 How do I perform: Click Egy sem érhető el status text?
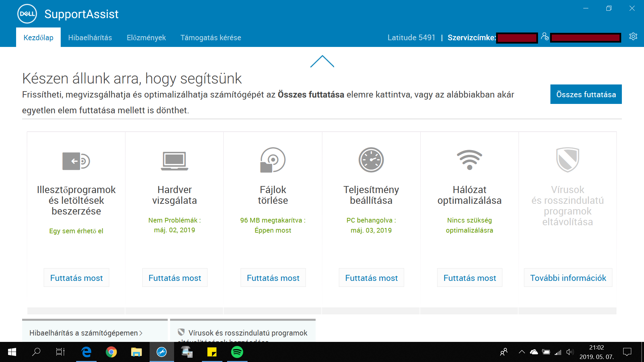tap(76, 231)
